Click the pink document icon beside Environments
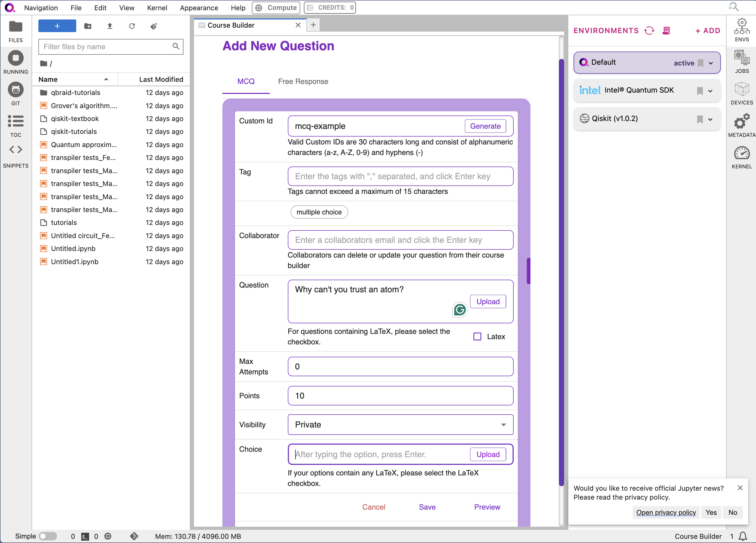The image size is (756, 543). [666, 31]
